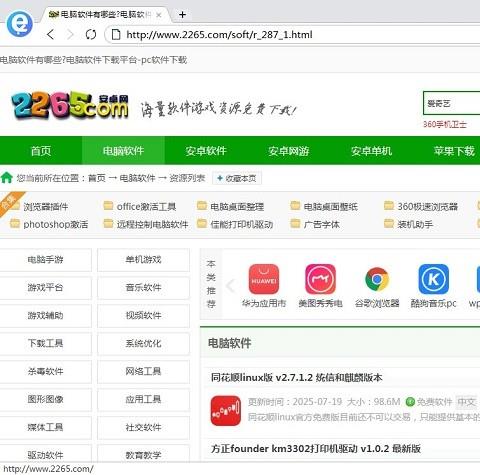Screen dimensions: 480x475
Task: Open 同花顺linux版 v2.7.1.2 title link
Action: 296,378
